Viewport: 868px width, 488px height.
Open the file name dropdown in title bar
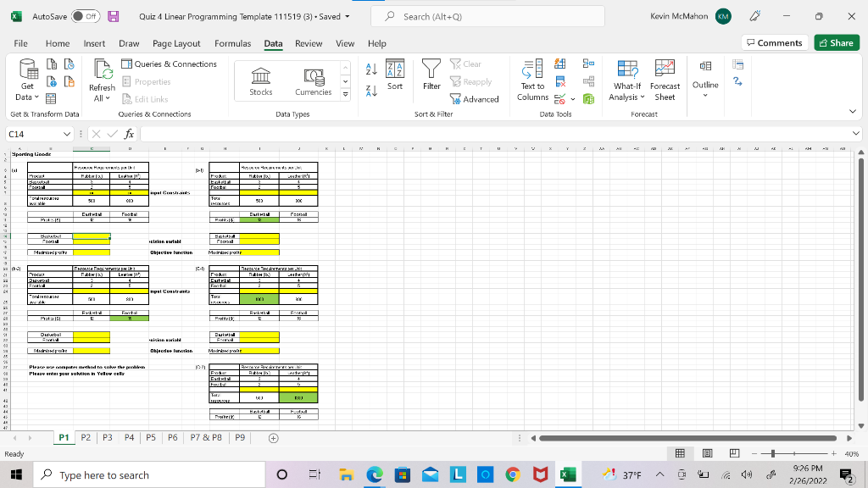(348, 17)
